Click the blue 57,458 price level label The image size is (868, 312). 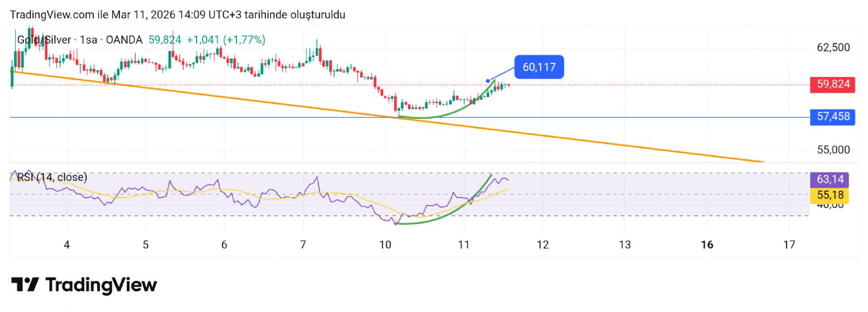(x=833, y=117)
